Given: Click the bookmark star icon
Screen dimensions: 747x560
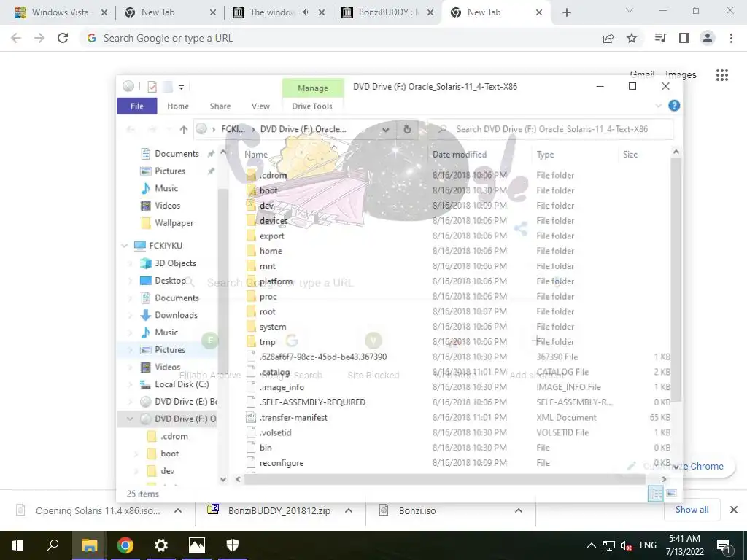Looking at the screenshot, I should 632,38.
